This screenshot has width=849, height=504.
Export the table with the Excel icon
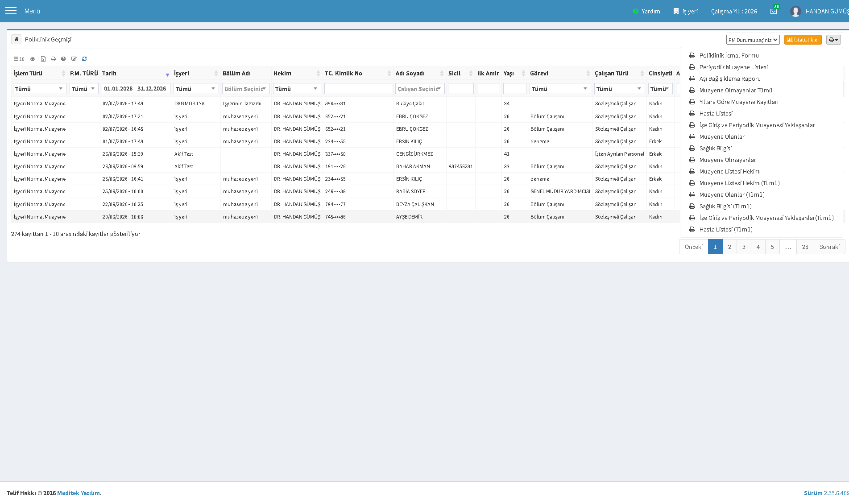(x=43, y=59)
